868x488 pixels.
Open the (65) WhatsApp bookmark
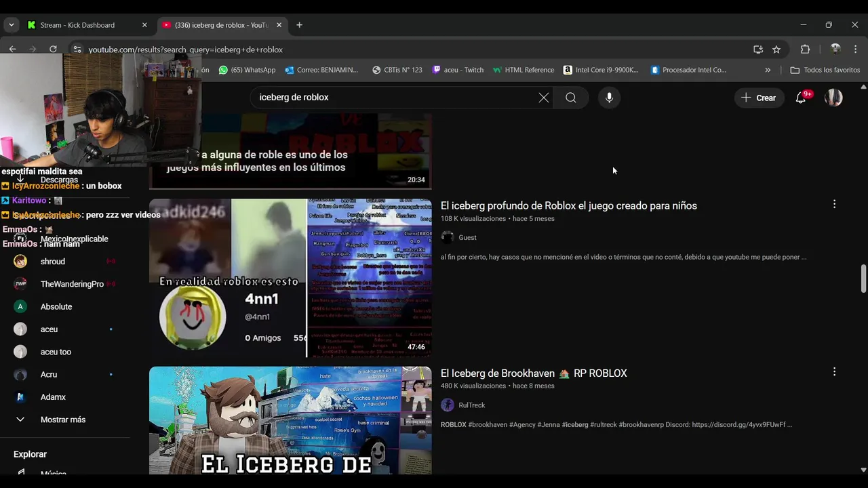point(248,70)
